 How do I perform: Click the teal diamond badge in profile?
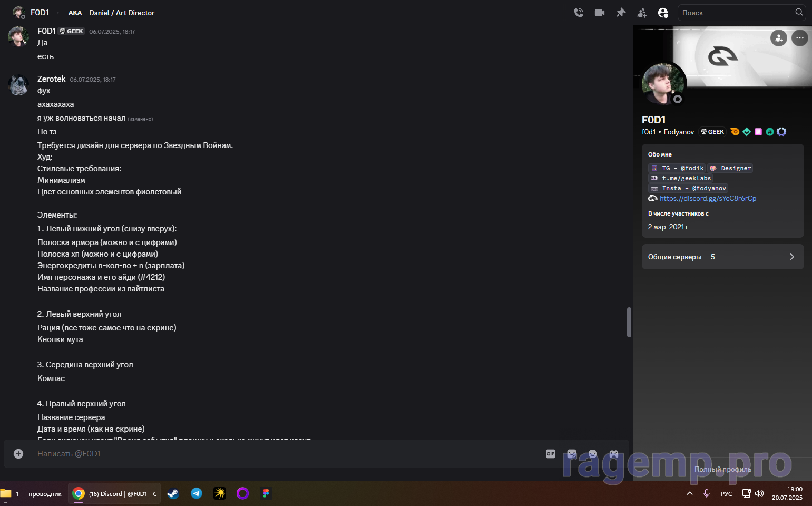[x=747, y=132]
